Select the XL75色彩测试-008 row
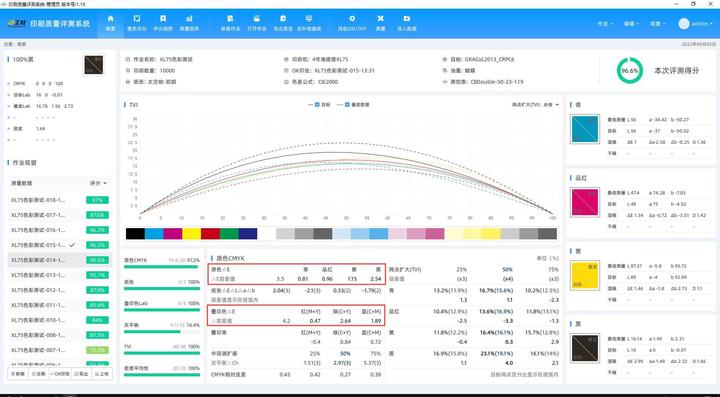This screenshot has height=397, width=720. pyautogui.click(x=60, y=335)
